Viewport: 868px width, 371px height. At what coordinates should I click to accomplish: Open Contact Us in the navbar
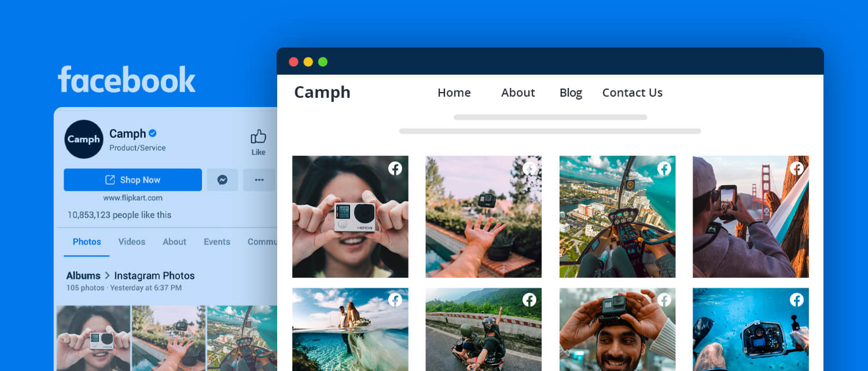tap(632, 93)
